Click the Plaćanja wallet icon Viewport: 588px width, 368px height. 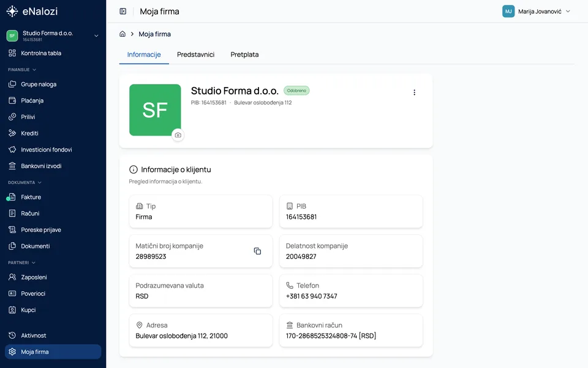(12, 101)
